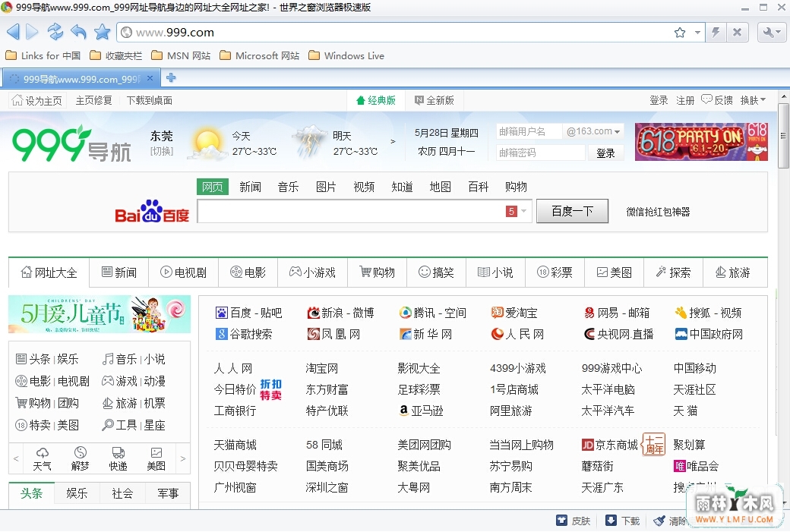Click the 注册 register link
Viewport: 790px width, 532px height.
[685, 101]
